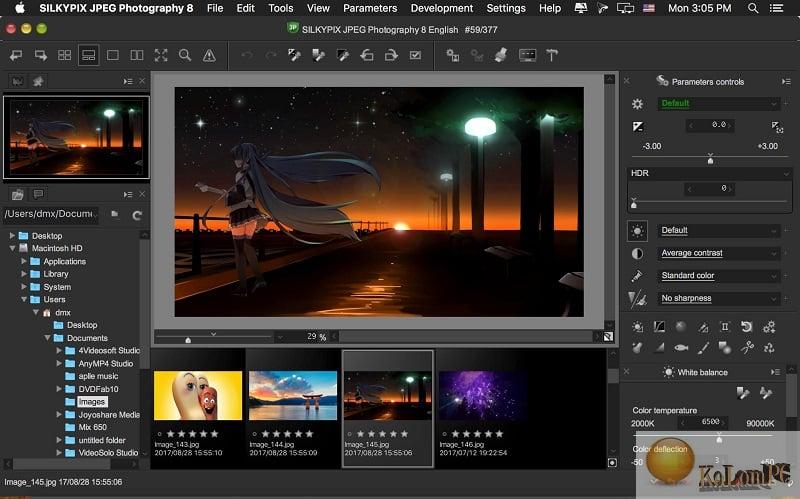This screenshot has width=800, height=499.
Task: Go to next image arrow in toolbar
Action: [x=40, y=55]
